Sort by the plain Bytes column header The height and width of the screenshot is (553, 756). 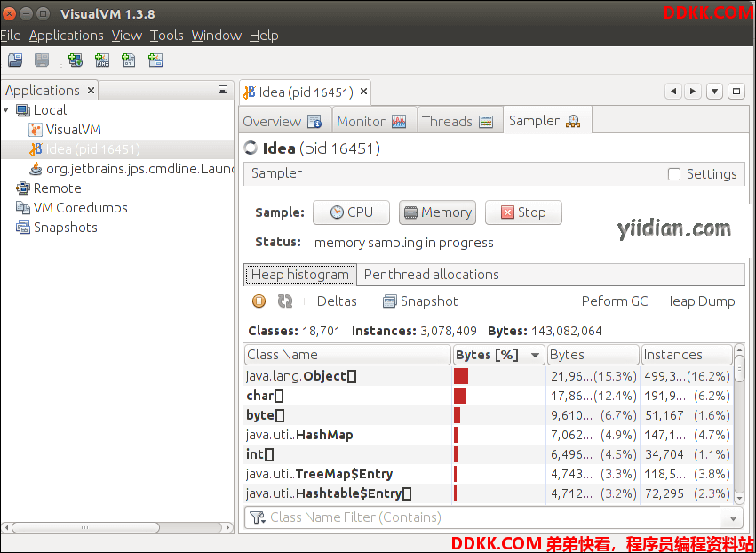click(593, 355)
